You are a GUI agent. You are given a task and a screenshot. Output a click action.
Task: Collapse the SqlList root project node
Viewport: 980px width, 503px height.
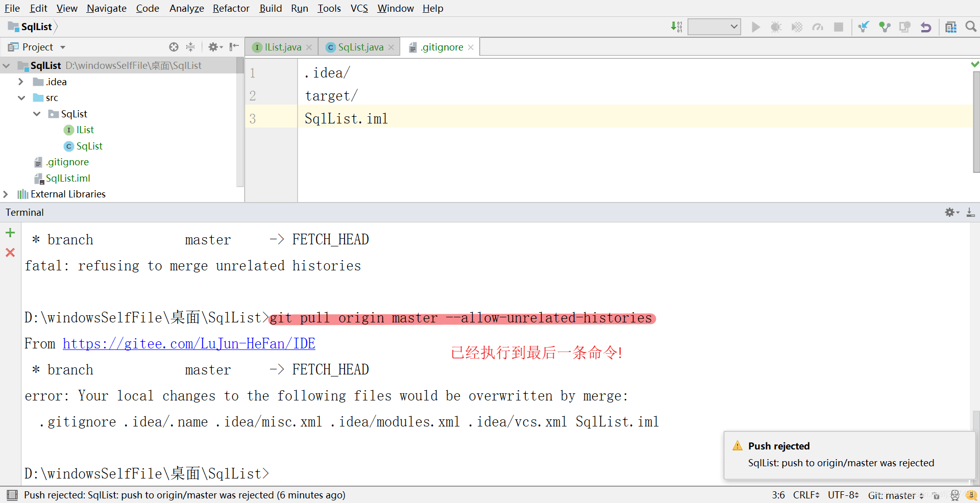7,66
